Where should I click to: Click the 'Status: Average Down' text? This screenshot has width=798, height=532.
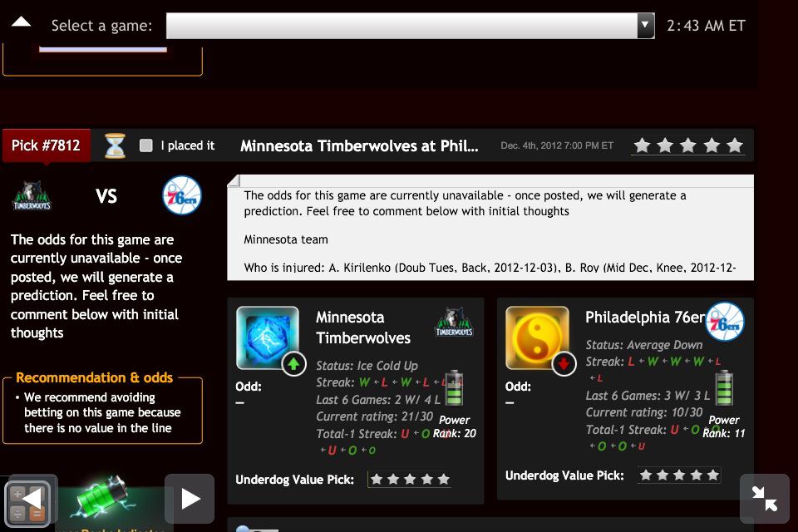pos(643,345)
